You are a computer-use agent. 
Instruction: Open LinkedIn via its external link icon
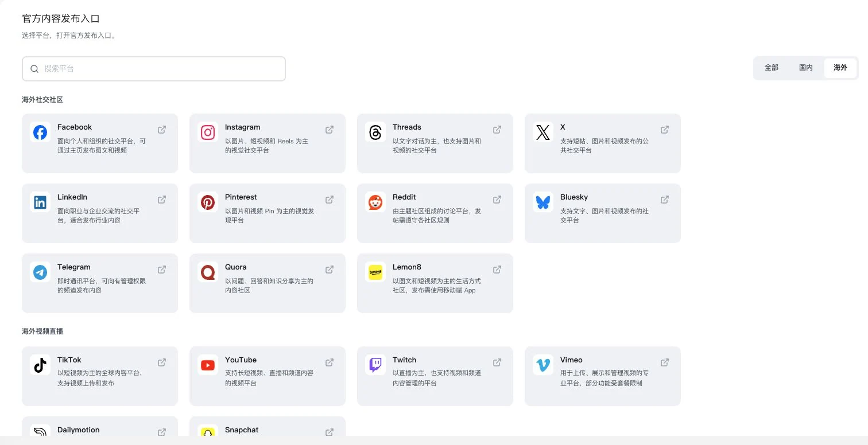point(162,200)
